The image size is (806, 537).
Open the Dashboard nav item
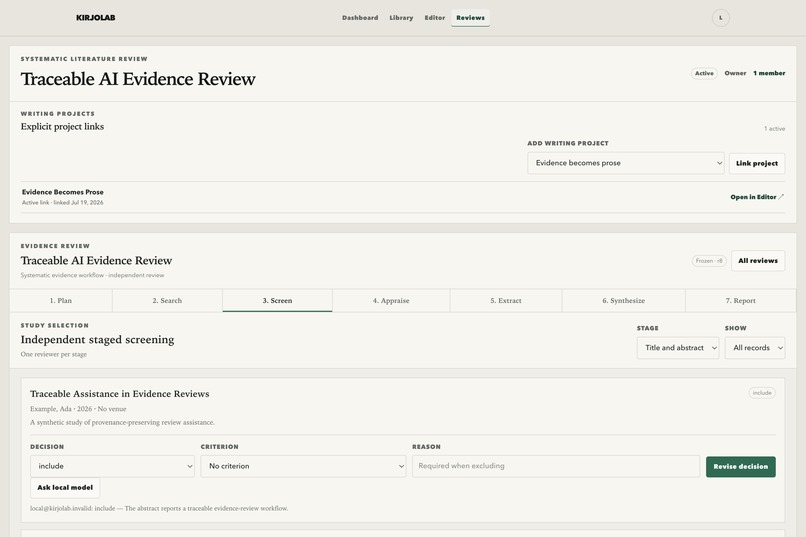(x=360, y=17)
